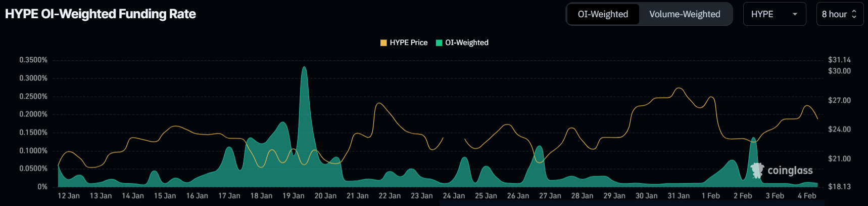
Task: Click the 8 hour stepper arrows
Action: coord(854,14)
